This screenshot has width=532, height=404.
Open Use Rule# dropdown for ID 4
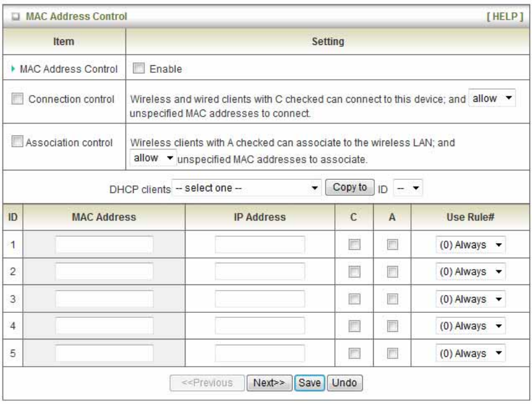(472, 327)
